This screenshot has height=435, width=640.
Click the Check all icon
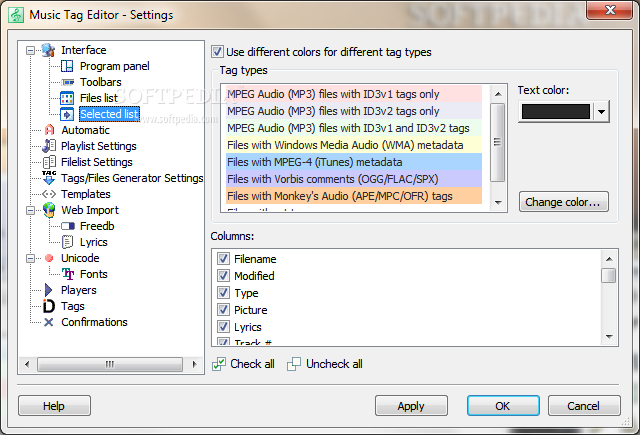(x=219, y=364)
